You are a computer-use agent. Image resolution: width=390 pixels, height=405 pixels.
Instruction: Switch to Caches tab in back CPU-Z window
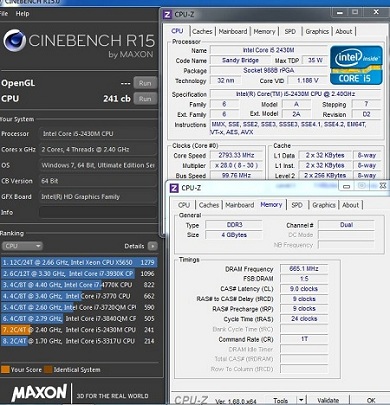(x=202, y=32)
